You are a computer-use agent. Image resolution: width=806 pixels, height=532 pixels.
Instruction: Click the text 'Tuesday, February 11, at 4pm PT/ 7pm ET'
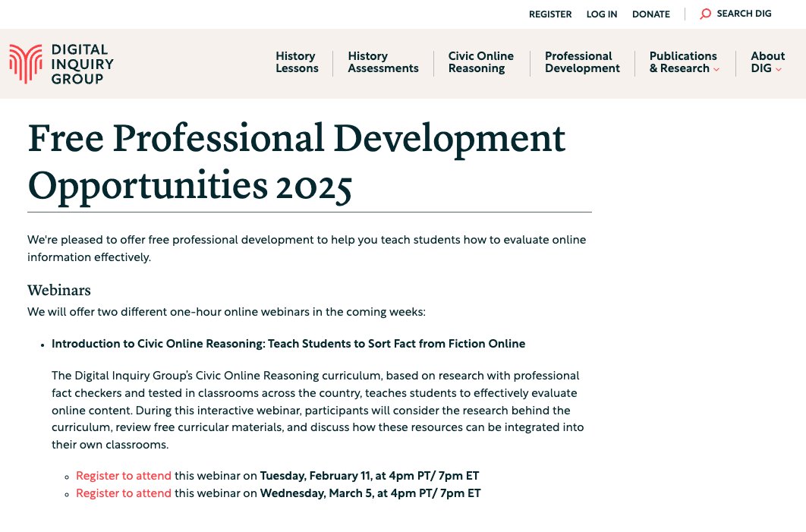pos(370,476)
